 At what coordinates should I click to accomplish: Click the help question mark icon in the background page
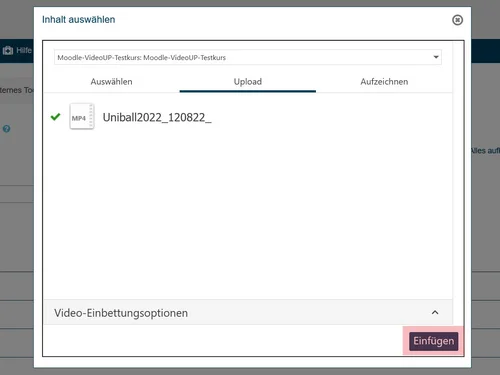pyautogui.click(x=6, y=129)
